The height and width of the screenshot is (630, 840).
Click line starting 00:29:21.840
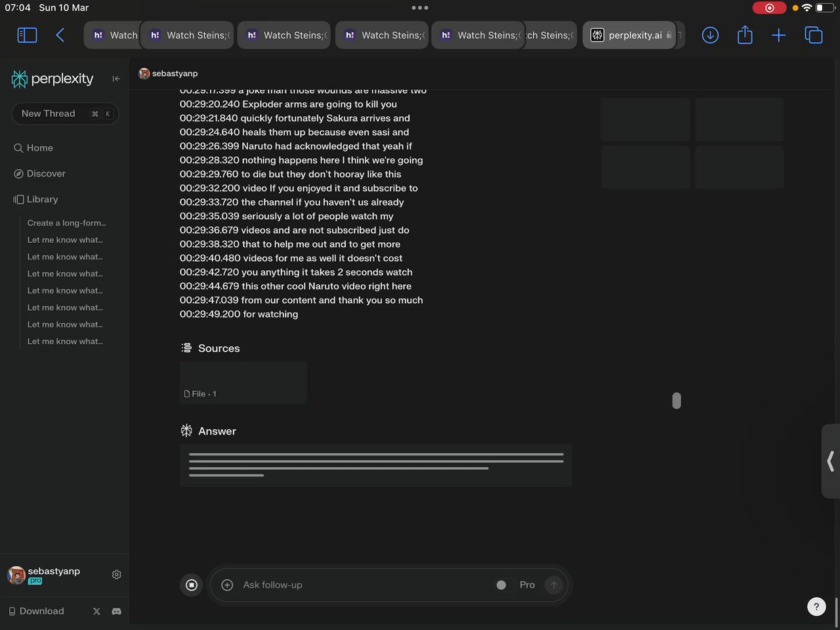point(295,118)
